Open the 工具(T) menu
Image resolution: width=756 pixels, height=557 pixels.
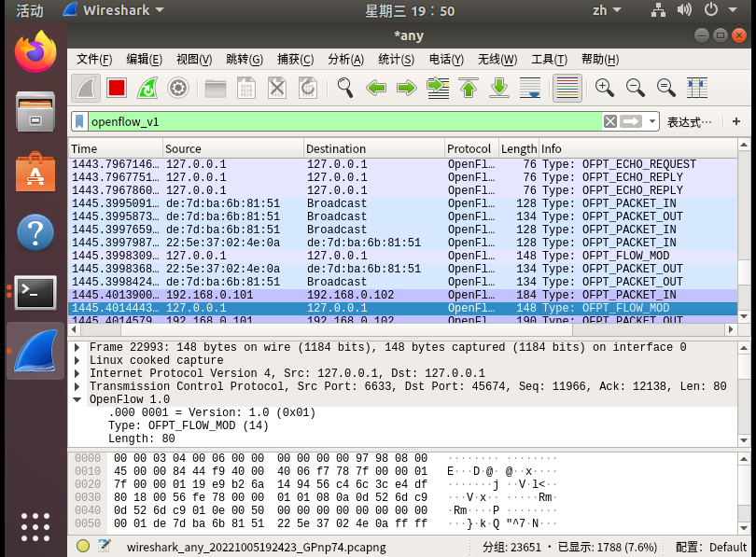click(549, 60)
